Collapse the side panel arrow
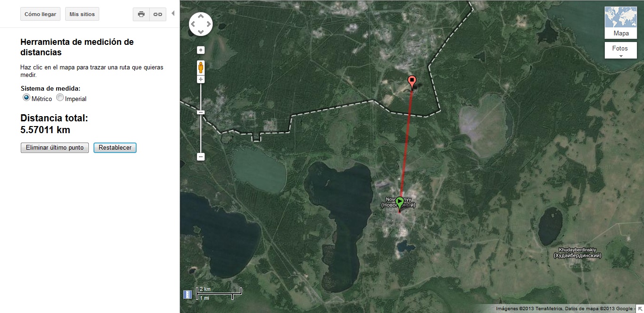 coord(173,13)
